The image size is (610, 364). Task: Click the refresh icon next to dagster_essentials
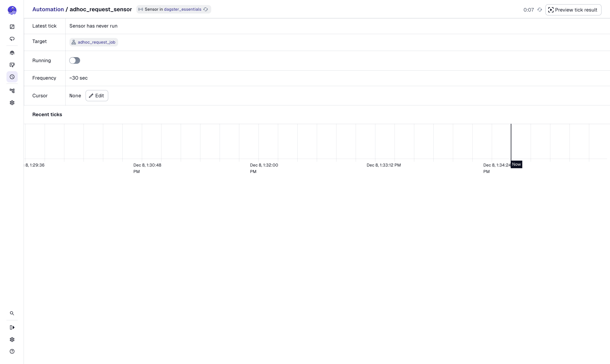click(206, 9)
